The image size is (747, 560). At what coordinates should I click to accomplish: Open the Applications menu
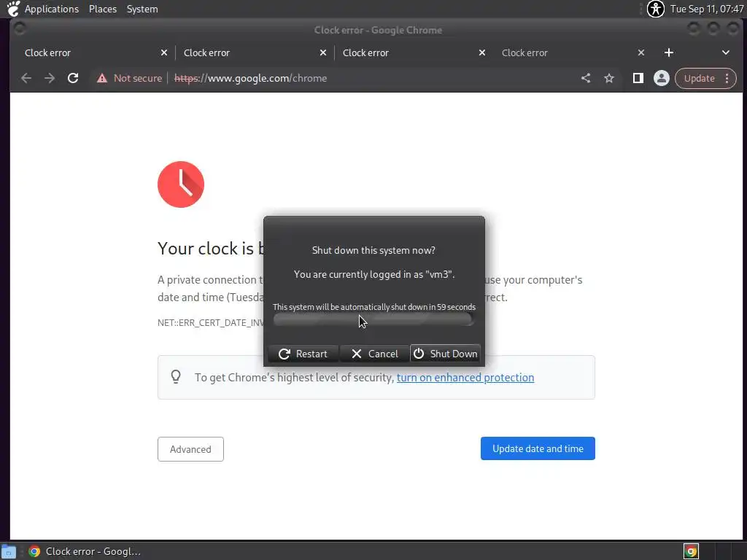(x=52, y=9)
